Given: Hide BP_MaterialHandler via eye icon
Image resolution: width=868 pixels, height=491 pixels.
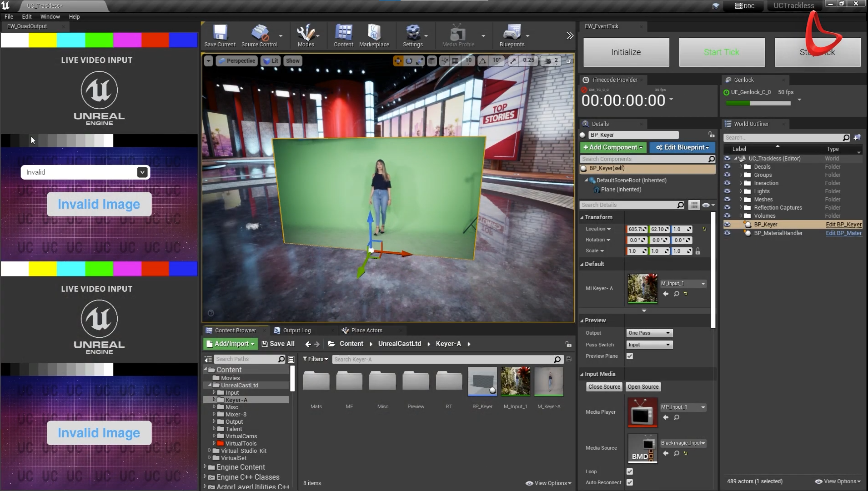Looking at the screenshot, I should click(727, 233).
